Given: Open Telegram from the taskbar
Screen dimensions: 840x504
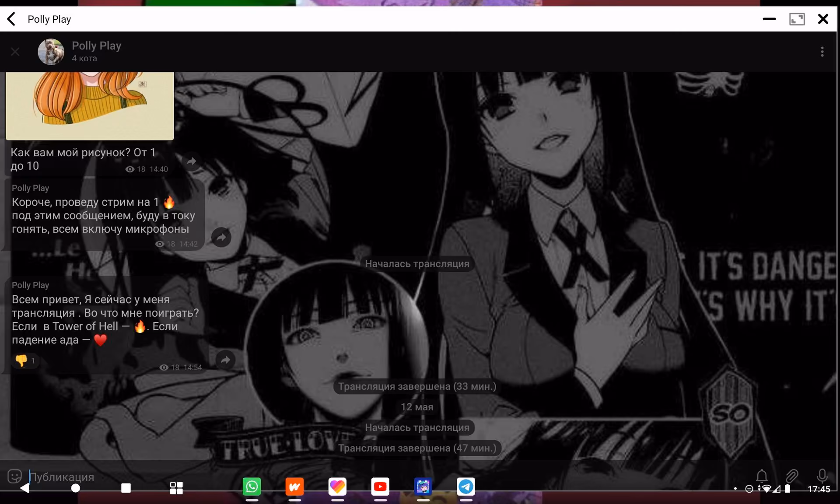Looking at the screenshot, I should (466, 486).
